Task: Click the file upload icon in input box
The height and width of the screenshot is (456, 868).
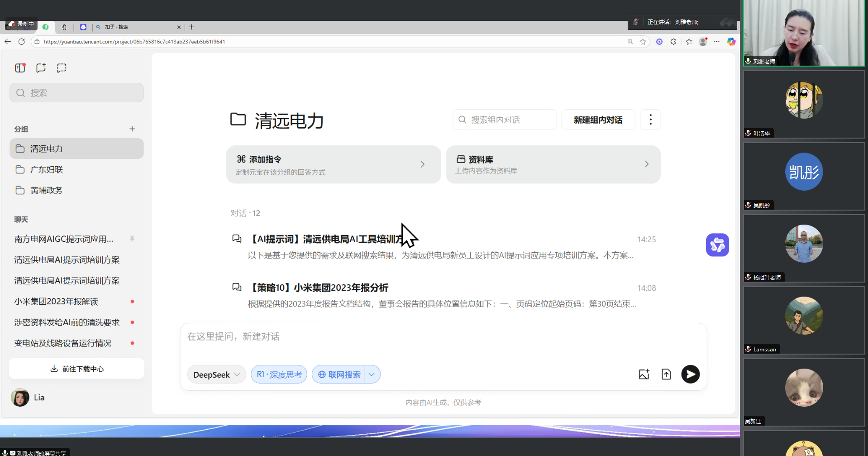Action: (666, 374)
